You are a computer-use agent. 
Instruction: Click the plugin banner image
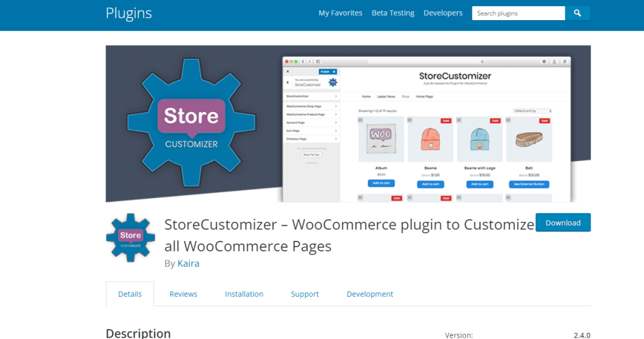pos(348,124)
